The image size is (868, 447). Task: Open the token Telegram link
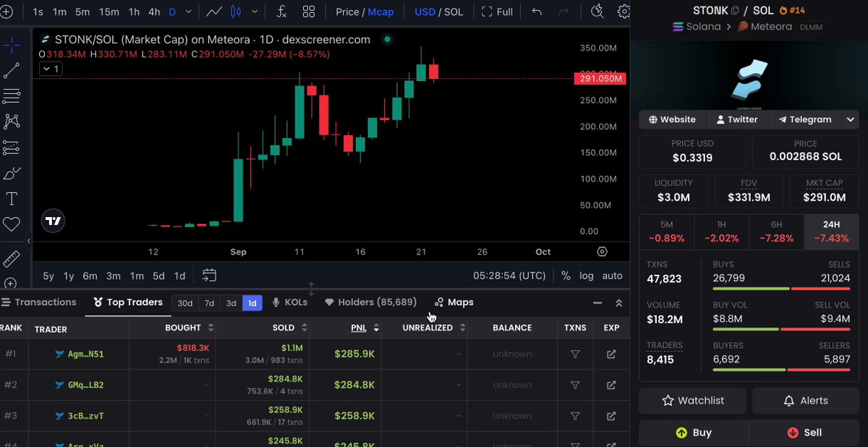(x=804, y=119)
